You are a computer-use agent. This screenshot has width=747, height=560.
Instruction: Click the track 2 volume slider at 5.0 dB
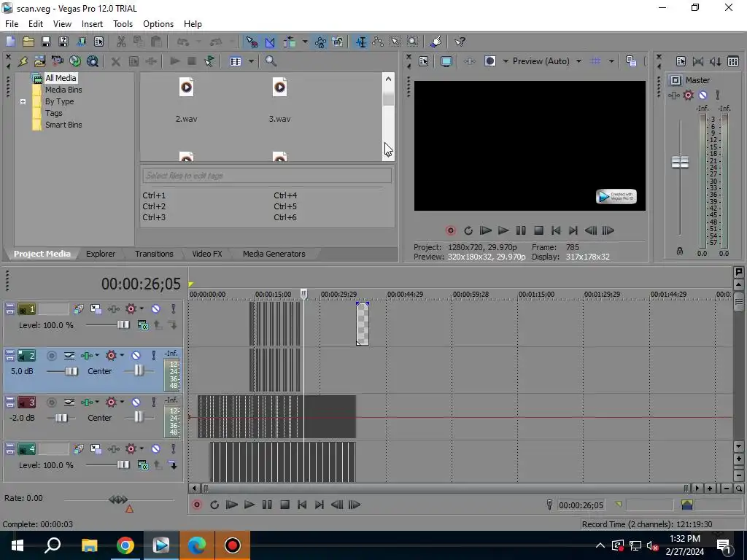tap(71, 371)
